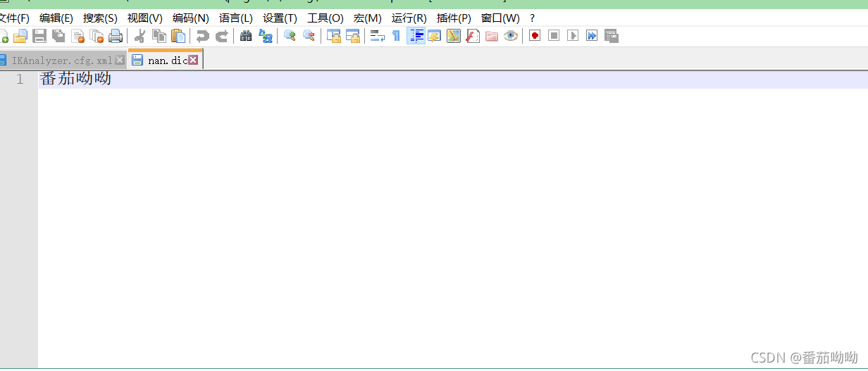Start recording a macro
The width and height of the screenshot is (868, 371).
tap(535, 36)
